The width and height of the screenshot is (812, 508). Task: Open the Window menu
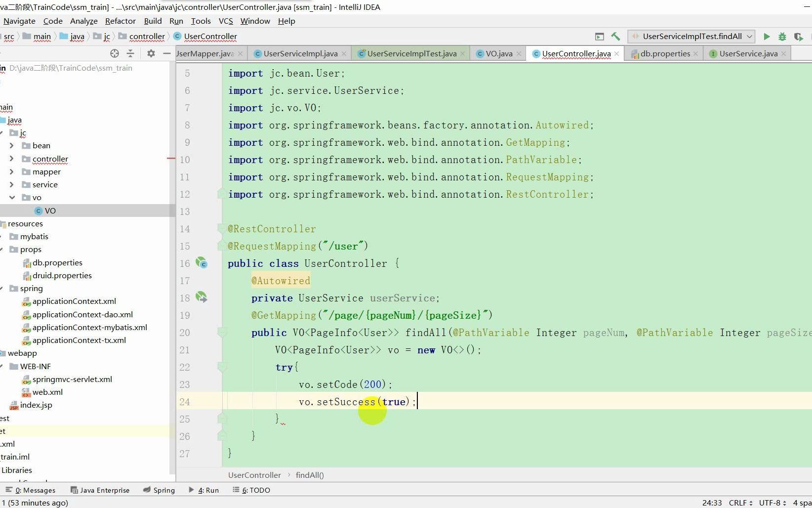255,21
